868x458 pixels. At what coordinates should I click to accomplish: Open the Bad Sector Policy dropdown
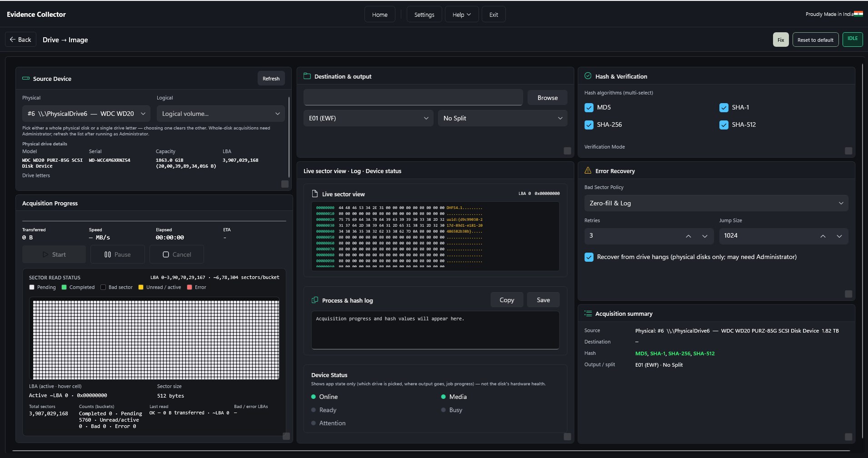point(716,203)
